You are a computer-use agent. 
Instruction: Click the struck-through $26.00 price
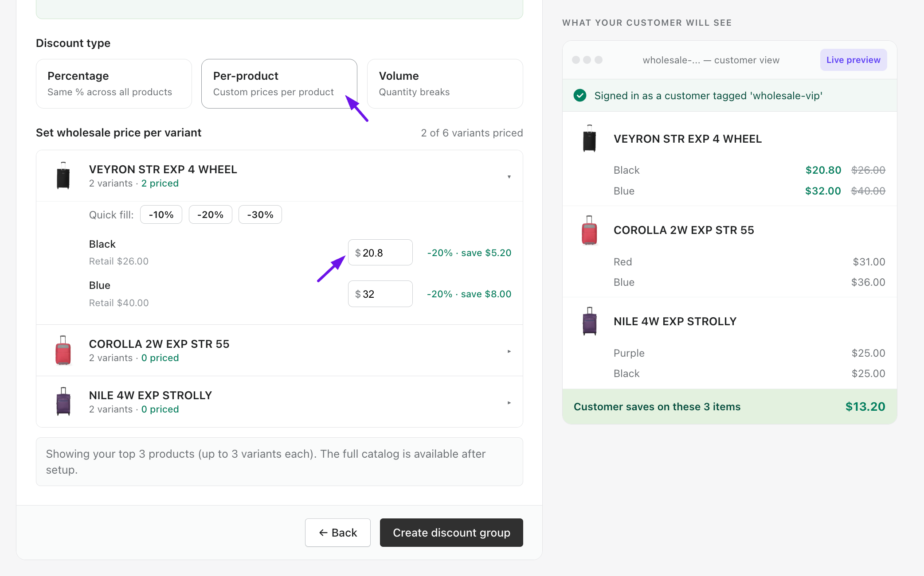[868, 170]
